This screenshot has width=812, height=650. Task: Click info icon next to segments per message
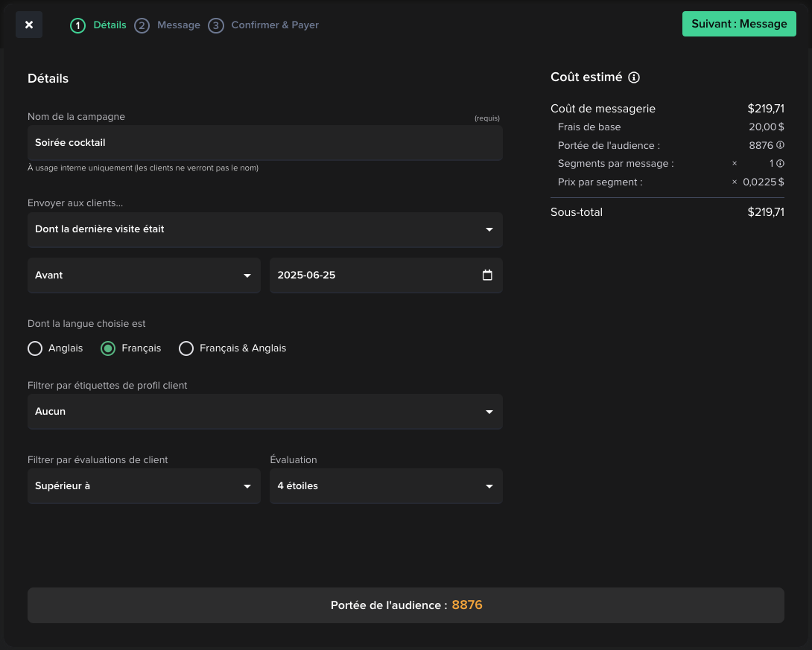(780, 164)
